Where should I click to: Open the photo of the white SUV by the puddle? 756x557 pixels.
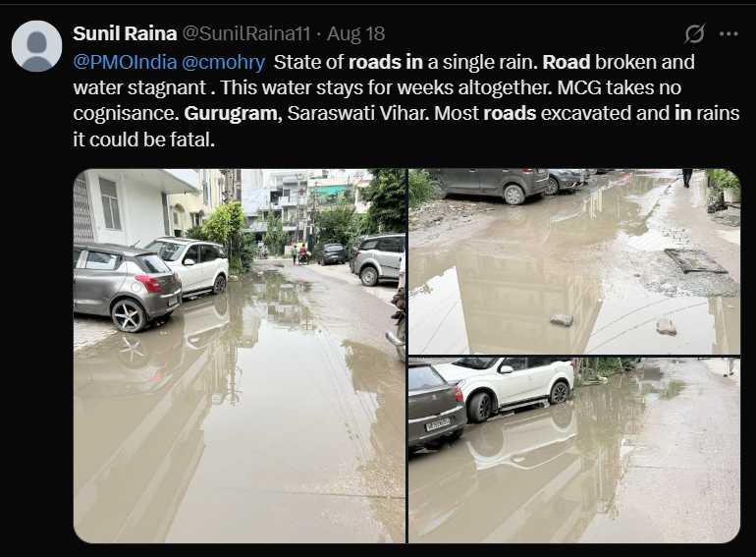click(x=574, y=451)
